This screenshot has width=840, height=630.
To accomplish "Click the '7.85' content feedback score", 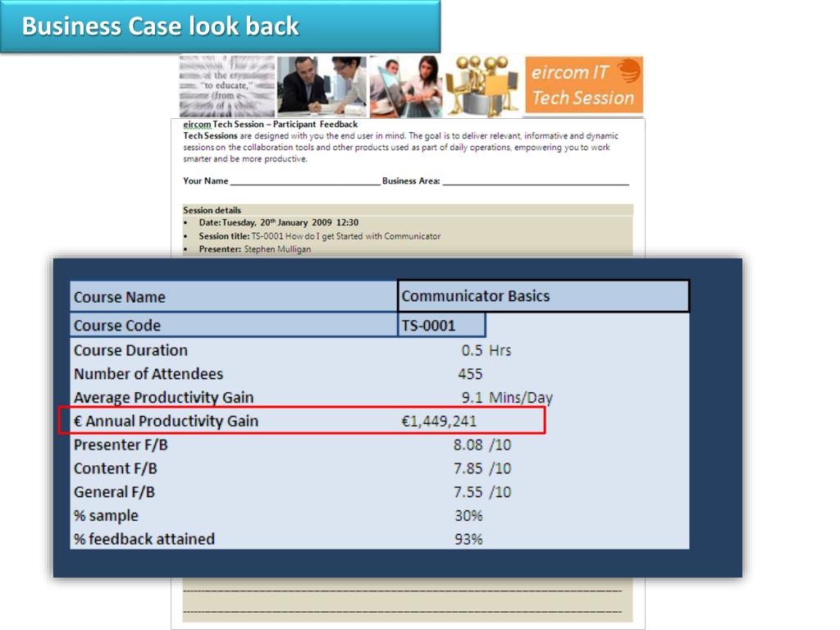I will (468, 468).
